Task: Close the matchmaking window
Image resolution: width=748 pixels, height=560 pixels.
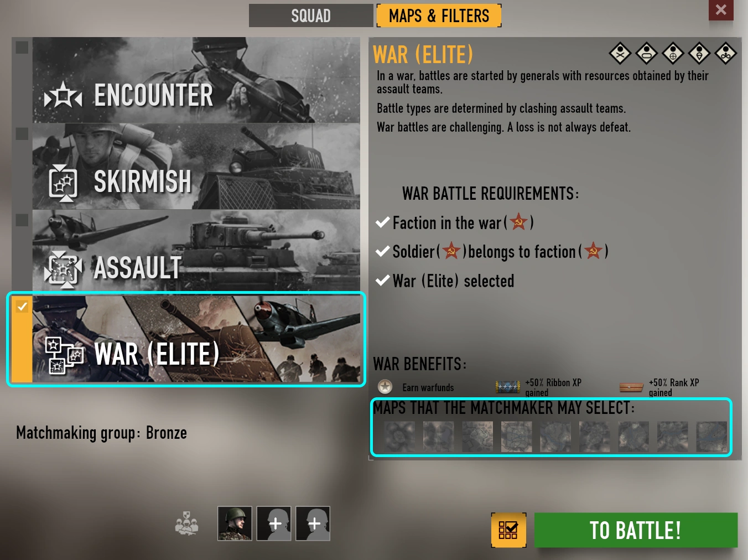Action: tap(721, 10)
